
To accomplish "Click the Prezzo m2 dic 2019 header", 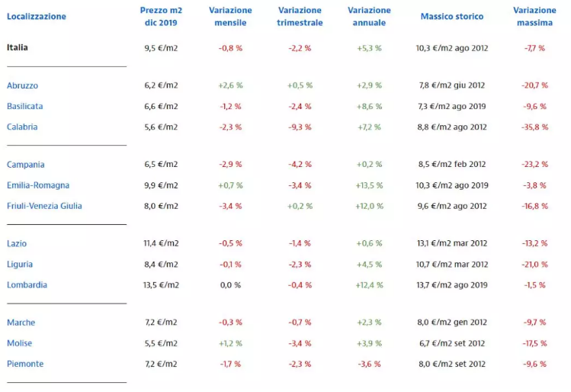I will (161, 16).
